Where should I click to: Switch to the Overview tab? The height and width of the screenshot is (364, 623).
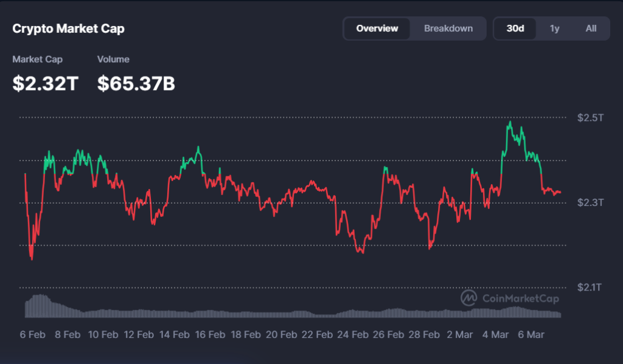[x=377, y=29]
